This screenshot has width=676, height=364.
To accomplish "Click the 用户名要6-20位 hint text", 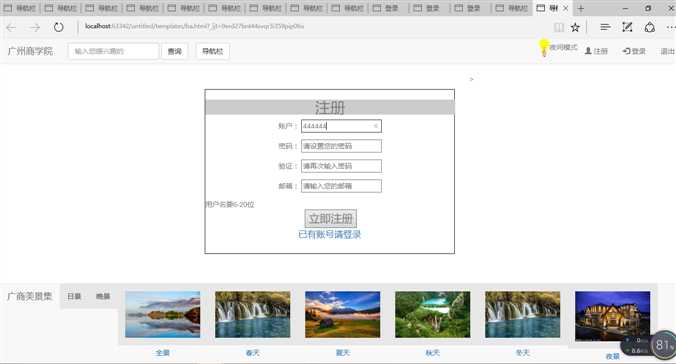I will pyautogui.click(x=230, y=204).
